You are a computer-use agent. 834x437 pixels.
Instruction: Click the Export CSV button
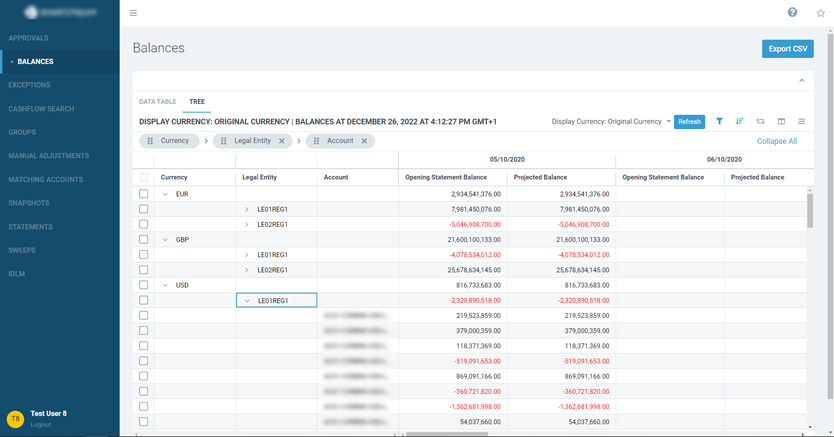[787, 48]
